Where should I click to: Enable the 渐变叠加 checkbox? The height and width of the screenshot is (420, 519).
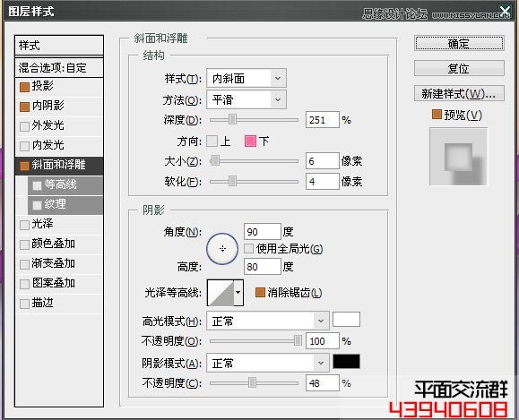(x=24, y=264)
